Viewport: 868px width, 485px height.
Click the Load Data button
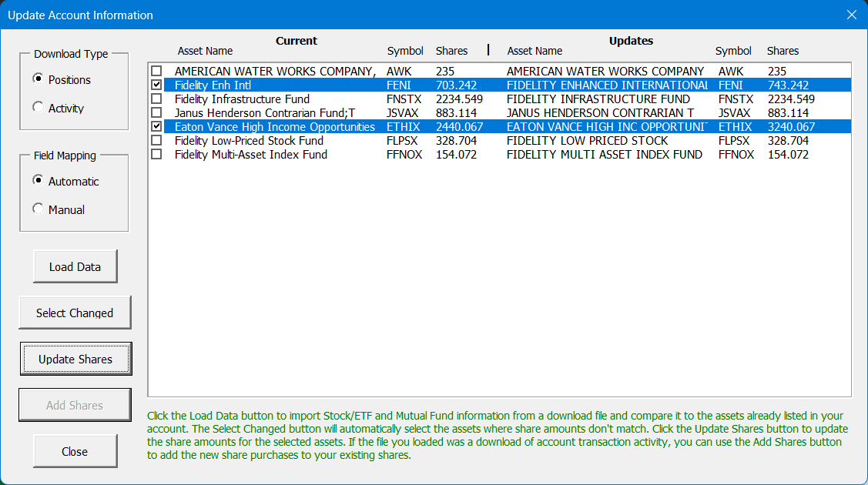point(75,266)
